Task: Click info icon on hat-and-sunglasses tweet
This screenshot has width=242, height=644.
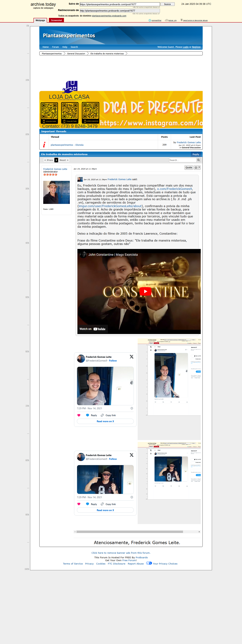Action: point(132,497)
